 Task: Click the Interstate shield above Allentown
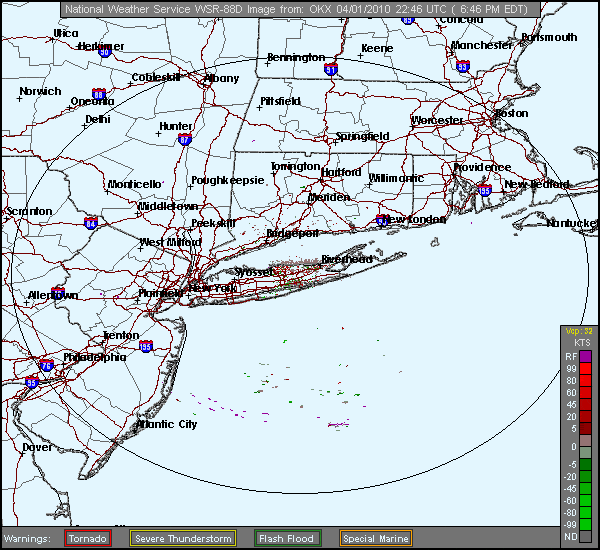pos(58,293)
